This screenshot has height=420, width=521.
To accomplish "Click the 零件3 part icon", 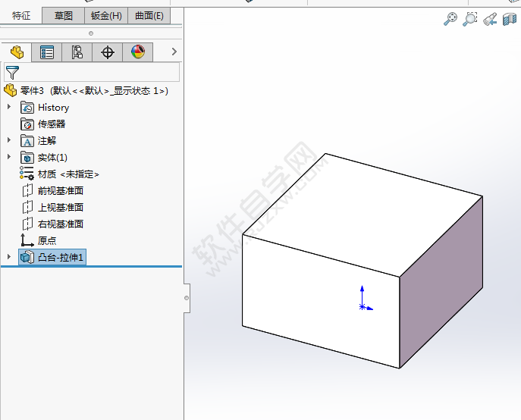I will coord(11,90).
